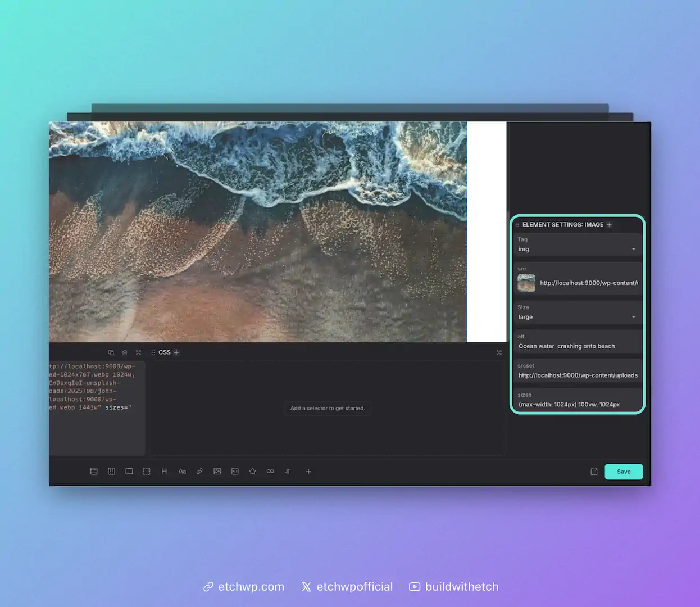700x607 pixels.
Task: Click the alt text input field
Action: [x=577, y=346]
